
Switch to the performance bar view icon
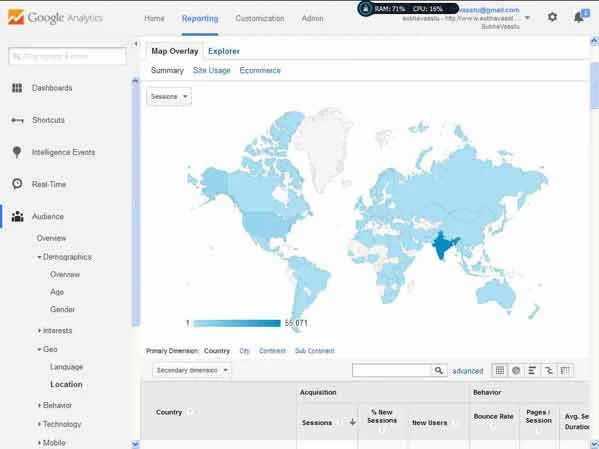tap(533, 370)
